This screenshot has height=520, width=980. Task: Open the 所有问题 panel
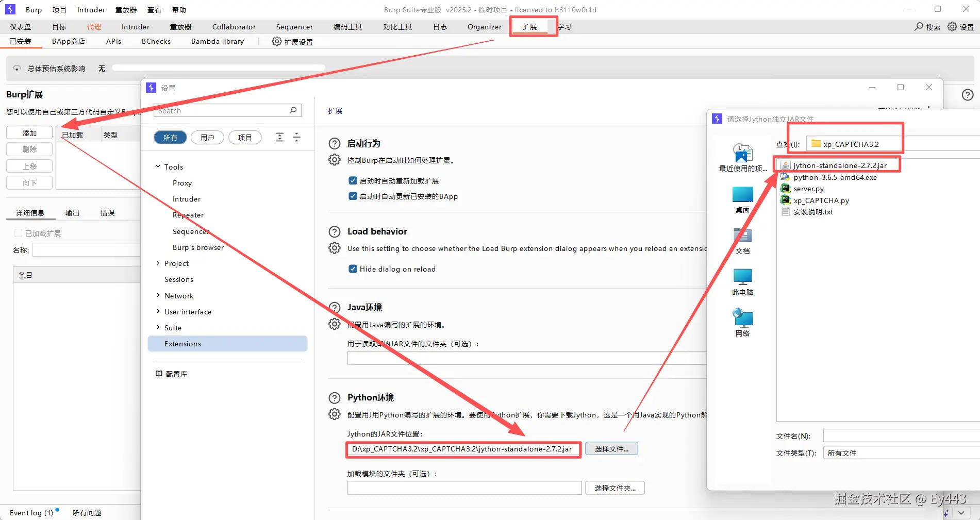(87, 513)
